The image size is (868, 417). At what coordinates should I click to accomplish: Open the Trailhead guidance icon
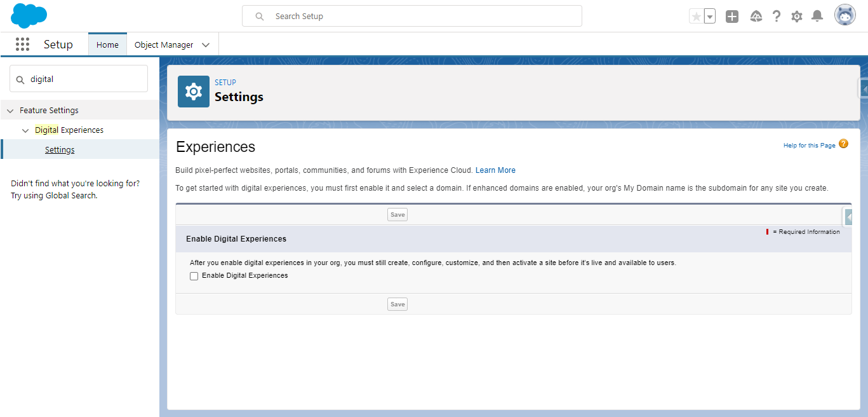point(756,17)
